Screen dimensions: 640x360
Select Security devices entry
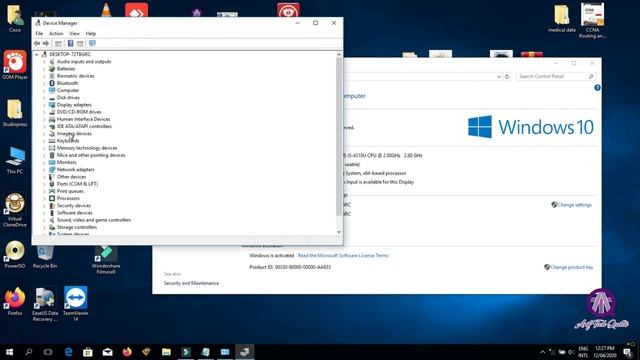point(74,205)
